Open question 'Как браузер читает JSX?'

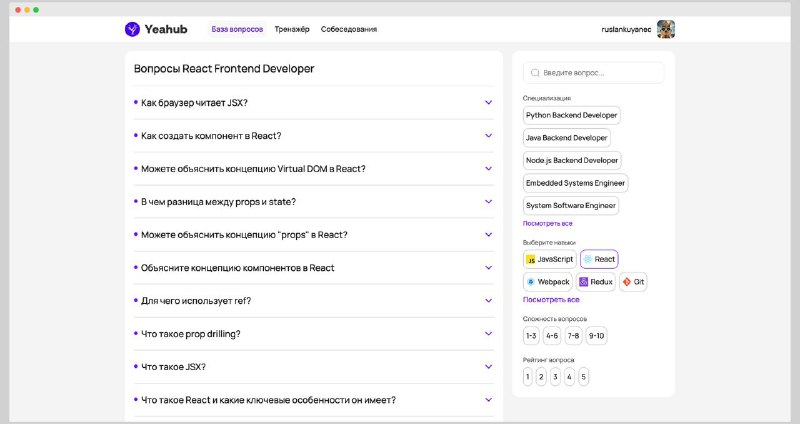[194, 103]
